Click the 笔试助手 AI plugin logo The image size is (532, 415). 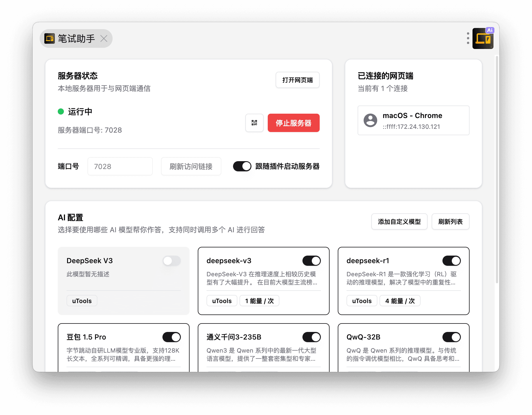click(483, 38)
